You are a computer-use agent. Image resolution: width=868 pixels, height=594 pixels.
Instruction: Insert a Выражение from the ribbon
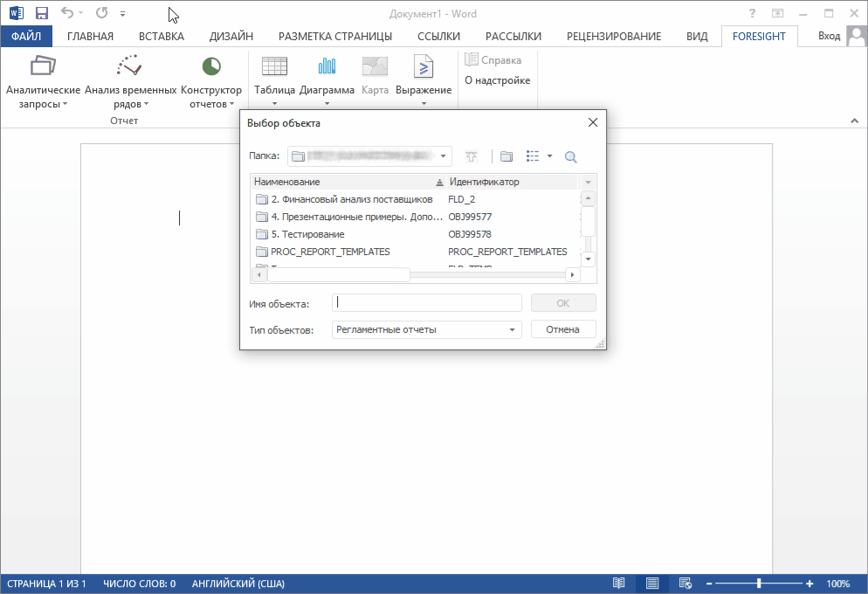pyautogui.click(x=424, y=81)
